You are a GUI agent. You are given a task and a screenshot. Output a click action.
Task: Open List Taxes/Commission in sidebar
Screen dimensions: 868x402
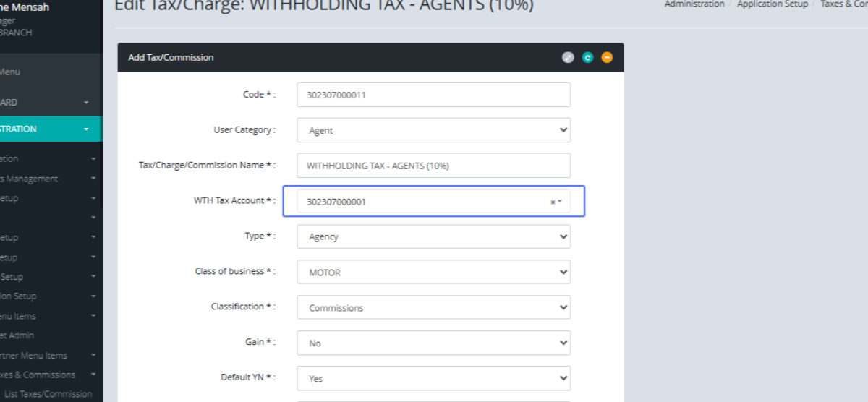tap(48, 394)
